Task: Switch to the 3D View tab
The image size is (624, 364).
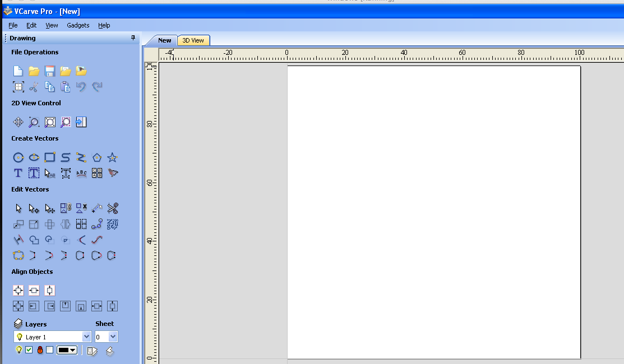Action: [x=193, y=40]
